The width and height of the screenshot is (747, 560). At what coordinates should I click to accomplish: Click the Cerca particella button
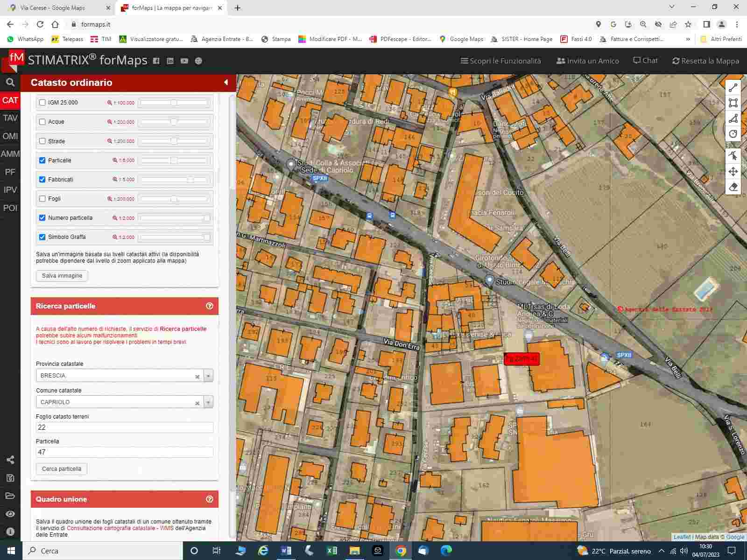tap(62, 469)
